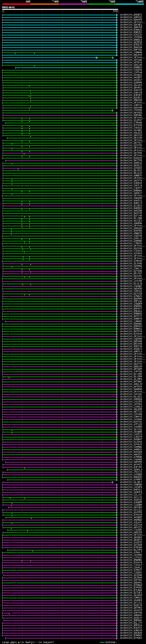
Task: Click hit label UniRef100_Q7MKX7
Action: (131, 570)
